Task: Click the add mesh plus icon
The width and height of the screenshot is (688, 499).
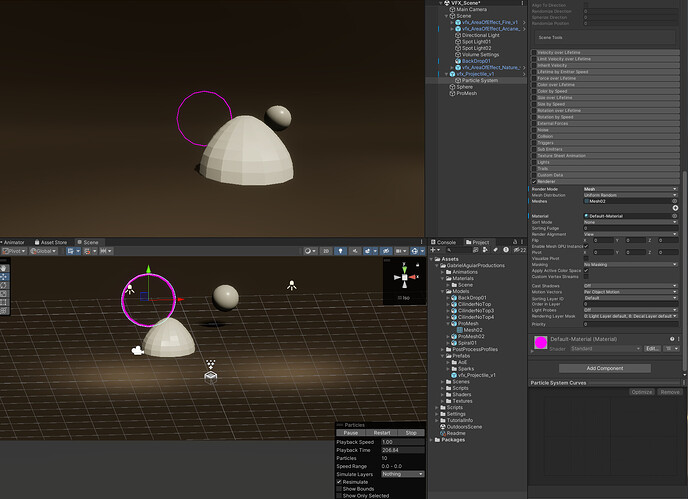Action: pyautogui.click(x=675, y=208)
